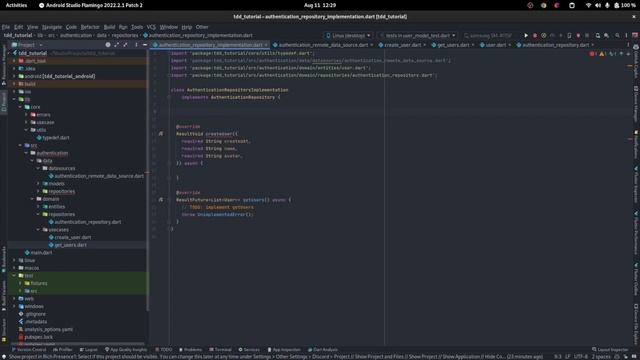This screenshot has height=360, width=640.
Task: Toggle the Project tool window side button
Action: coord(4,102)
